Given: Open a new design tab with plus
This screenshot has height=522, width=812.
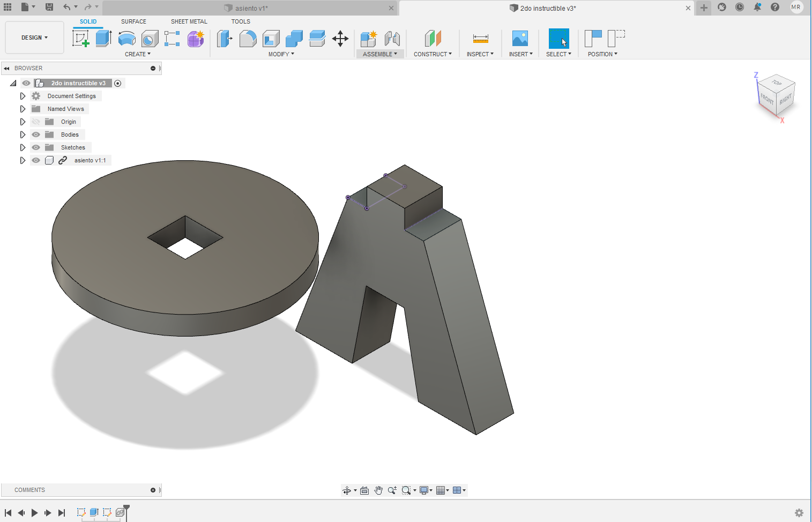Looking at the screenshot, I should coord(704,8).
